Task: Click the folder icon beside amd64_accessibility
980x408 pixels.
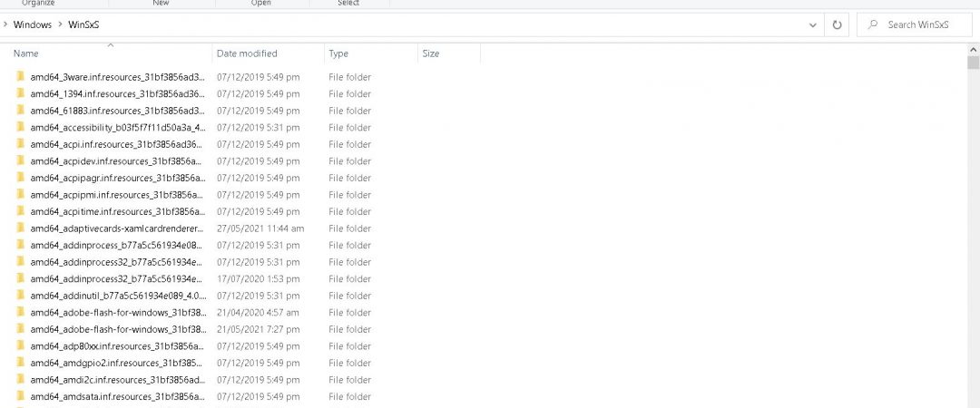Action: pyautogui.click(x=19, y=128)
